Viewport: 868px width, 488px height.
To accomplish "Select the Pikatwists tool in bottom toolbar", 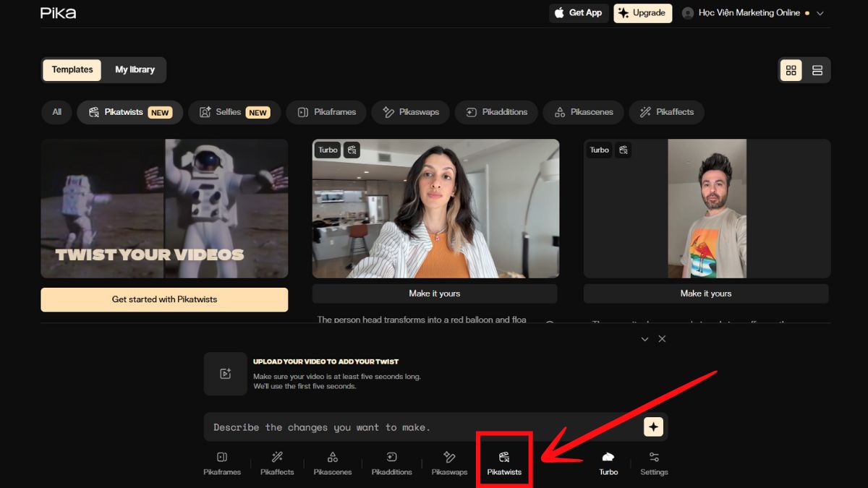I will tap(504, 463).
